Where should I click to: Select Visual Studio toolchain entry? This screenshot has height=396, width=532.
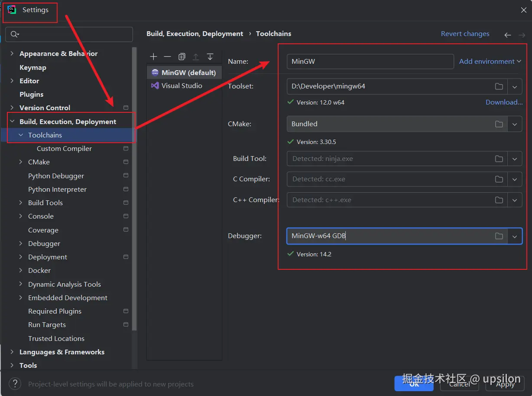[x=184, y=85]
